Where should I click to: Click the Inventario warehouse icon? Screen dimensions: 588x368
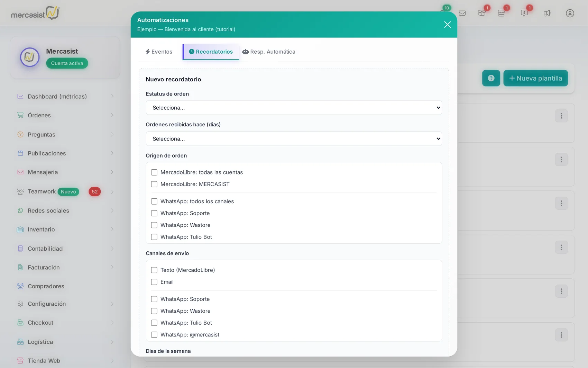(x=20, y=230)
